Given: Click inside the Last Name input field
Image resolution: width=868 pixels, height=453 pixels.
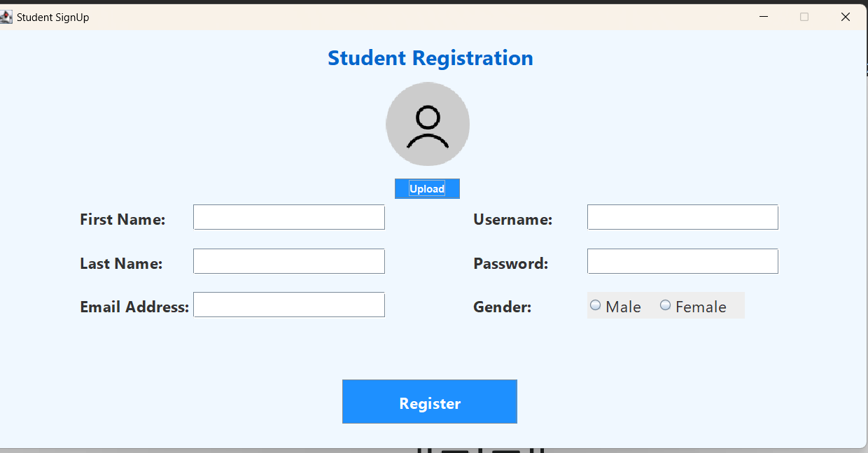Looking at the screenshot, I should pos(288,260).
